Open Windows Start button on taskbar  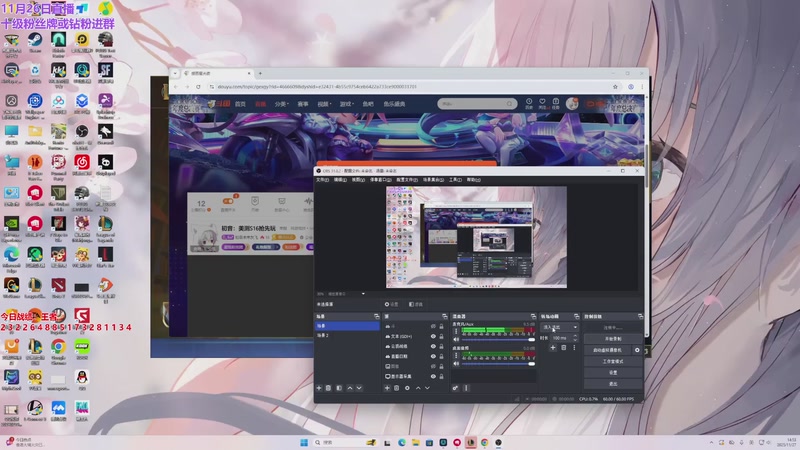click(x=304, y=442)
